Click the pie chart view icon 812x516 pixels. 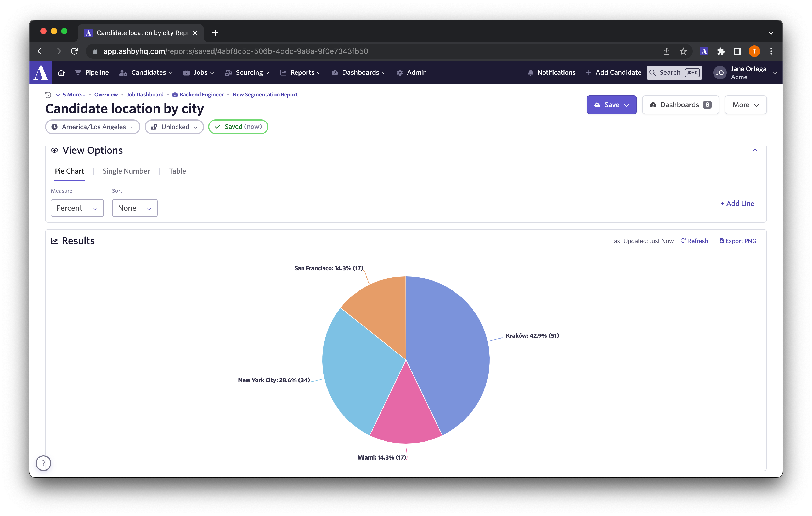(69, 171)
